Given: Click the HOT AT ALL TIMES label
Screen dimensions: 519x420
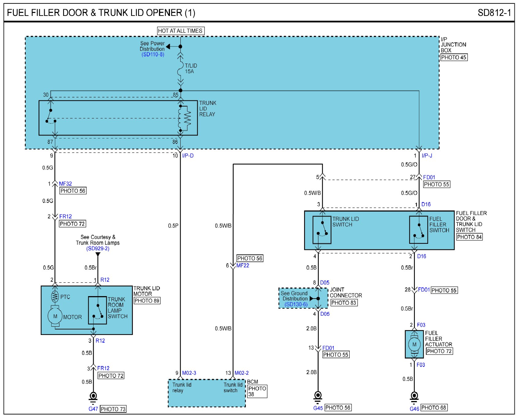Looking at the screenshot, I should [x=180, y=31].
